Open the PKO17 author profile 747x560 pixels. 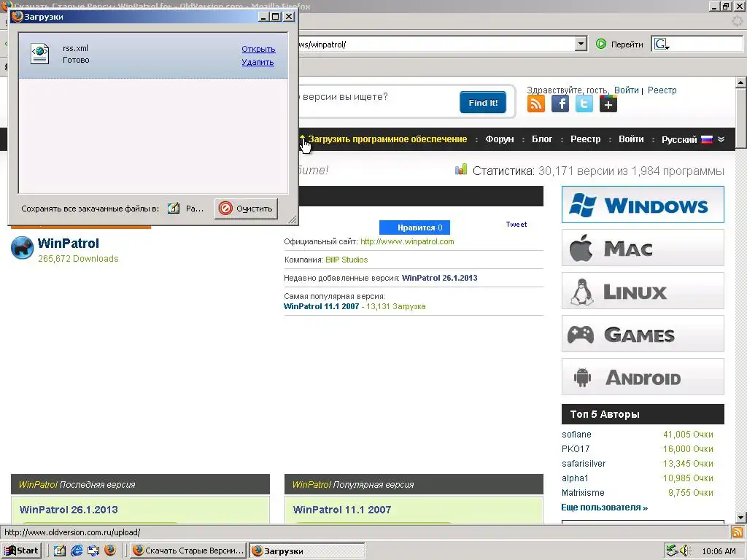click(x=576, y=449)
